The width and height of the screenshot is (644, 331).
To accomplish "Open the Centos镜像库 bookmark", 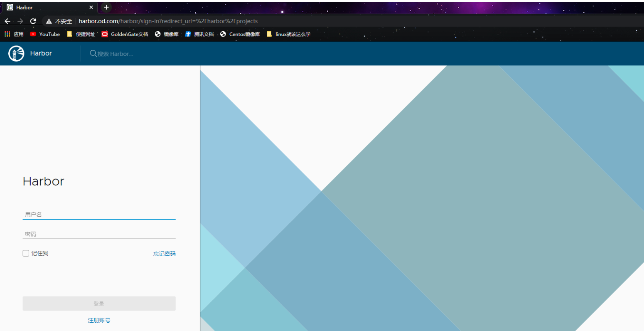I will 240,34.
